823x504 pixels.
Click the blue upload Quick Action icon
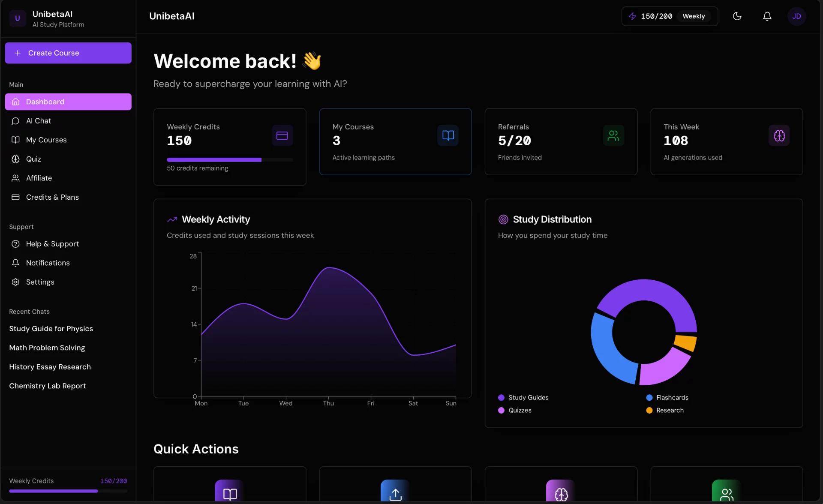395,492
